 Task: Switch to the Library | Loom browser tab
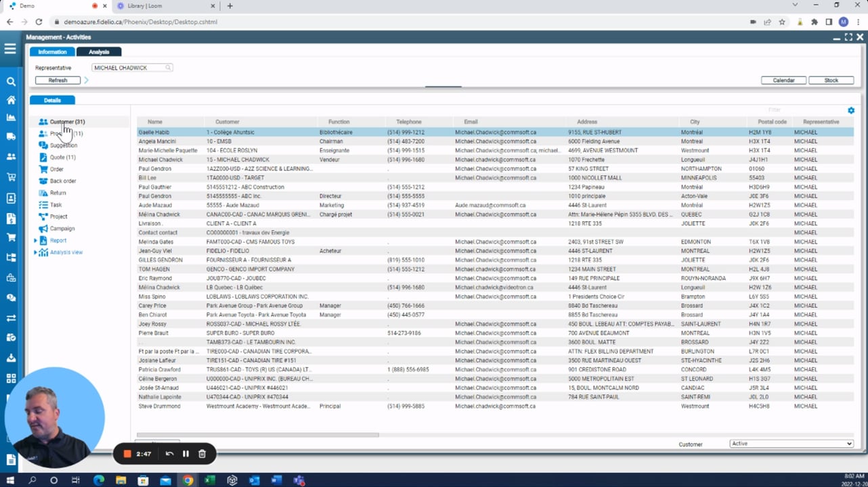(165, 6)
